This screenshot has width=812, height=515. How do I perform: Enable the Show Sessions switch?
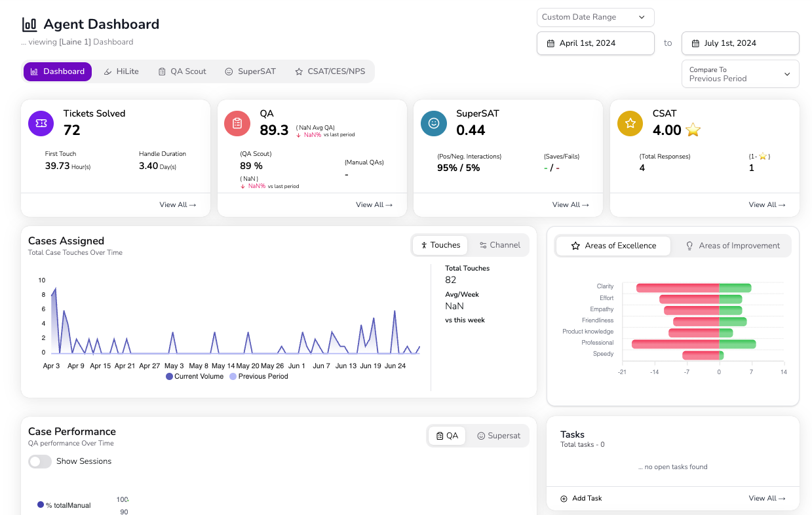pyautogui.click(x=40, y=461)
